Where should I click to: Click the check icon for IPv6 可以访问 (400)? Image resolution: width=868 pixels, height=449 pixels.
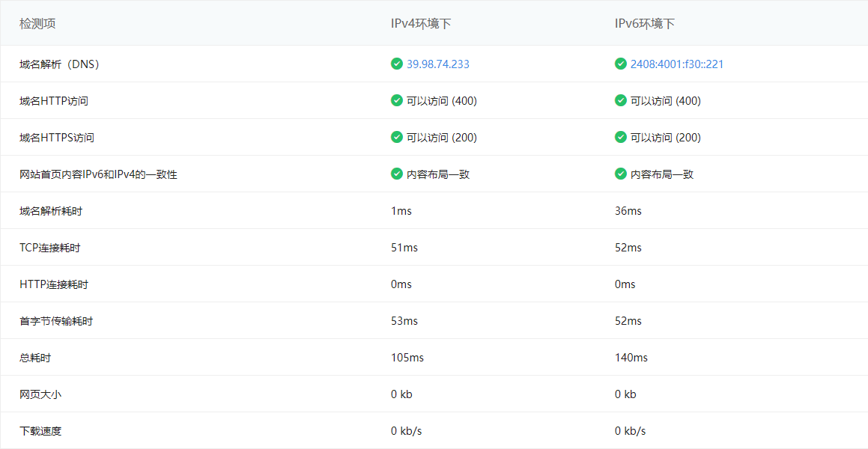pos(621,100)
